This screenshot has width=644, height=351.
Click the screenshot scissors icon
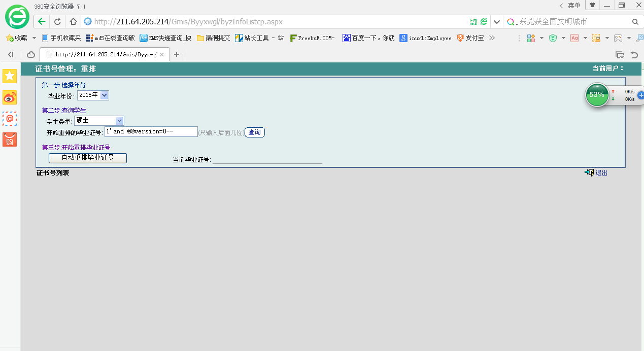(x=596, y=38)
